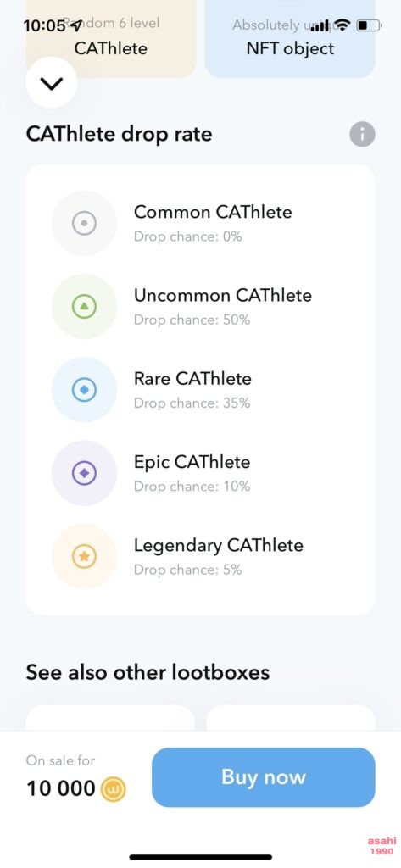Select the Common CAThlete gray circle icon

point(84,224)
